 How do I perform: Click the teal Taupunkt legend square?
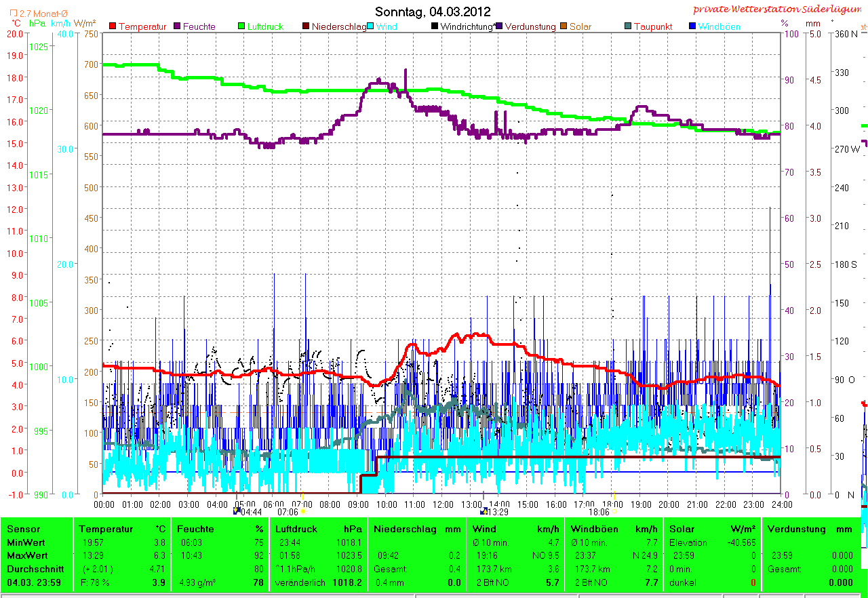[x=628, y=26]
